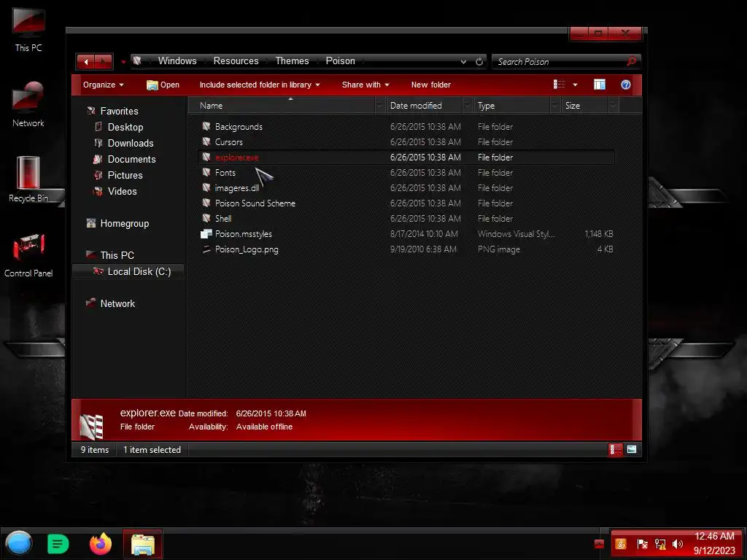Open the Control Panel desktop icon

28,254
